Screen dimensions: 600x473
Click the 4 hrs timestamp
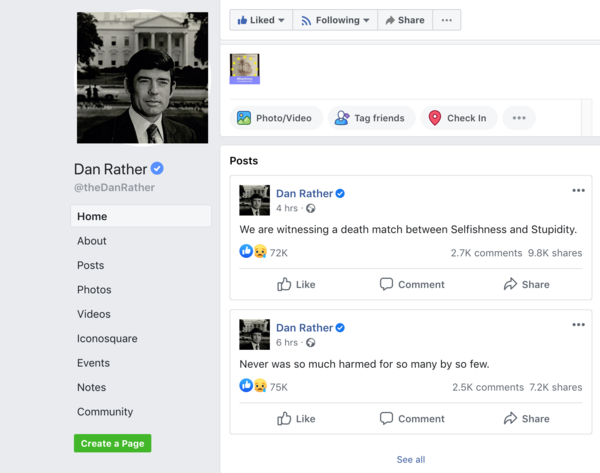click(287, 208)
